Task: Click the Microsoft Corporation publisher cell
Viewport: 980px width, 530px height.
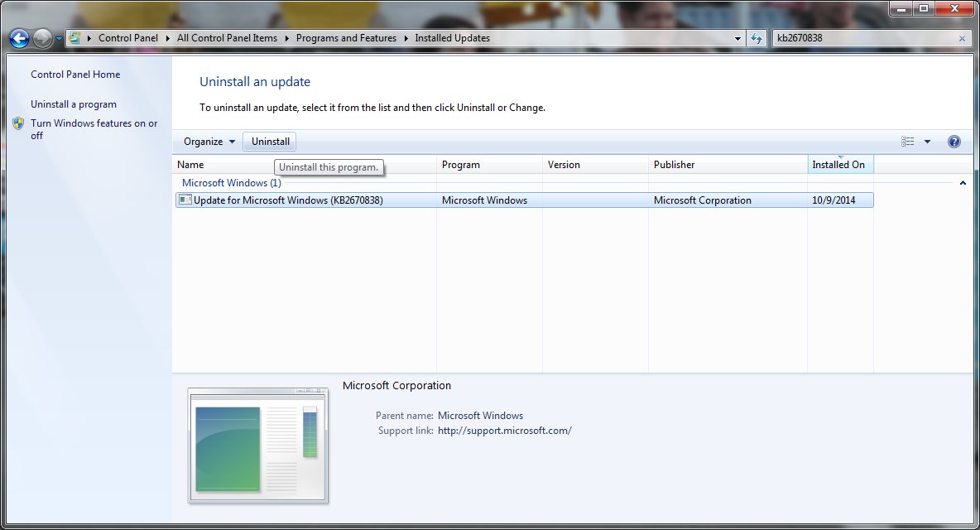Action: coord(703,200)
